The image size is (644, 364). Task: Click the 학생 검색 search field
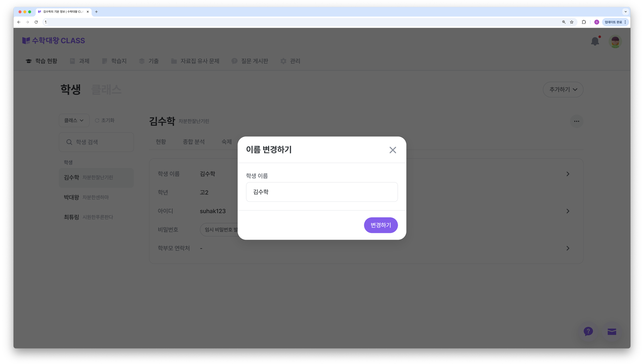(x=96, y=142)
